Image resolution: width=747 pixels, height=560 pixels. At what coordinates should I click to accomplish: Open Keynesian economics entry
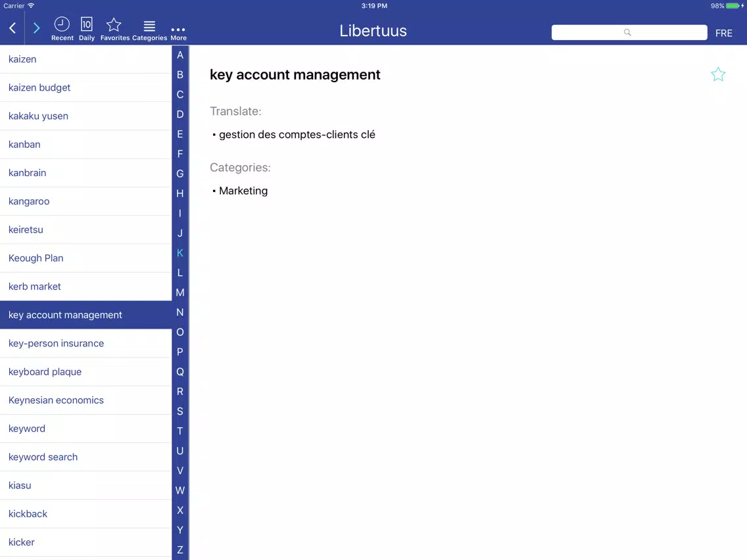click(85, 400)
